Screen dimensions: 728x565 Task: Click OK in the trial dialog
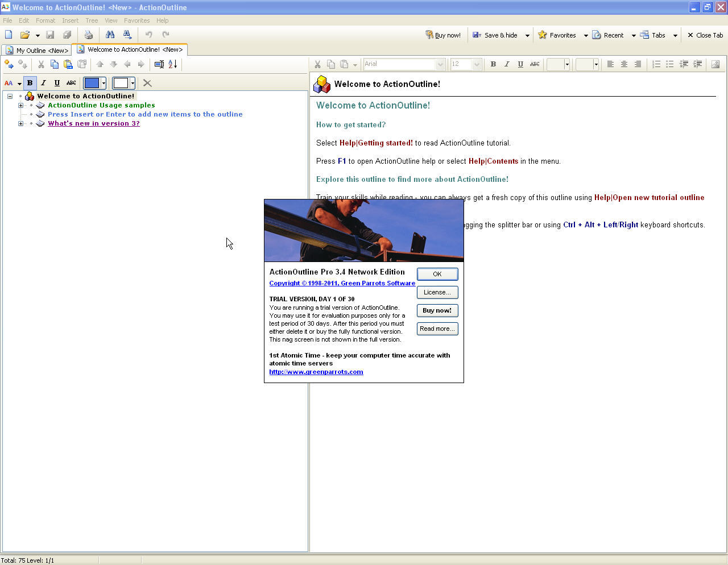tap(437, 274)
